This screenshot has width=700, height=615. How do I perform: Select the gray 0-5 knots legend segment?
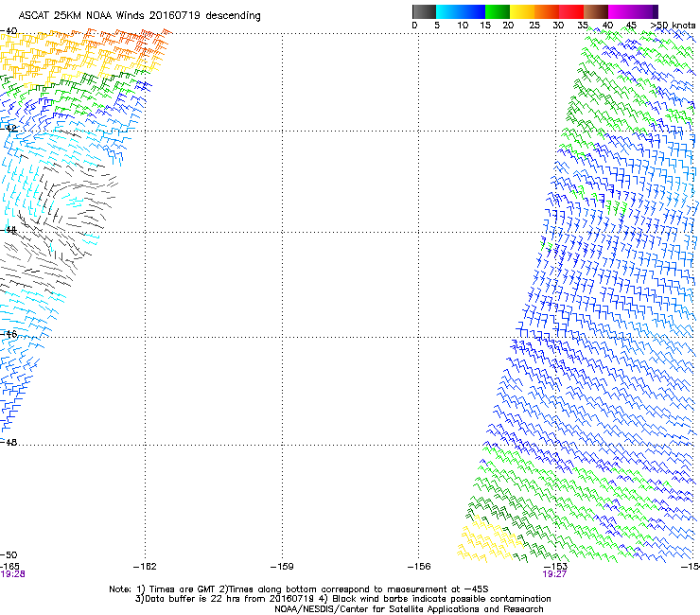pos(424,11)
